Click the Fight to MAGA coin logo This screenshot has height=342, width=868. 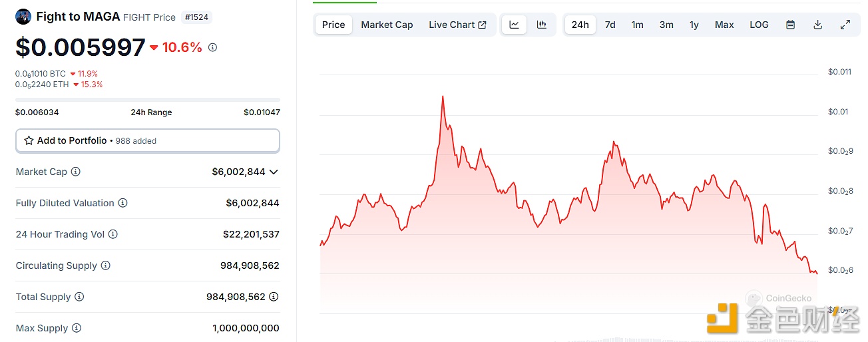(x=23, y=17)
